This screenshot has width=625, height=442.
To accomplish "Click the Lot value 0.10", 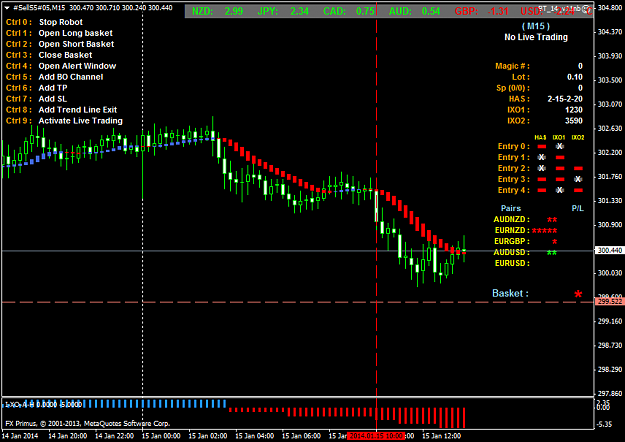I will coord(575,77).
